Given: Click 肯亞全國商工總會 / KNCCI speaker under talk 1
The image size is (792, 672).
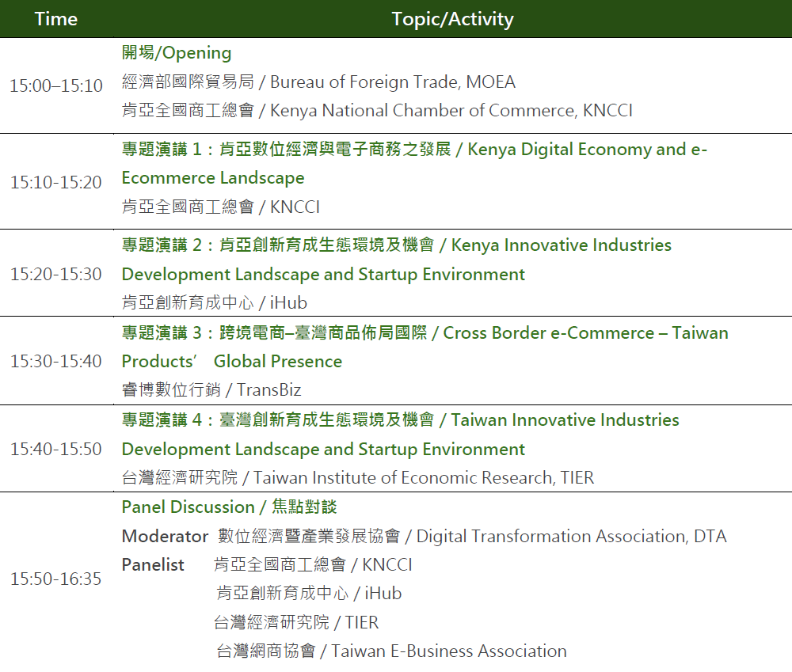Looking at the screenshot, I should point(221,207).
